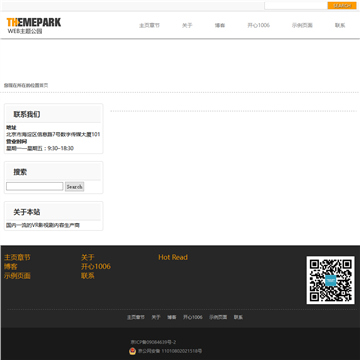Click white 联系 in bottom footer menu
This screenshot has width=360, height=360.
[x=238, y=317]
